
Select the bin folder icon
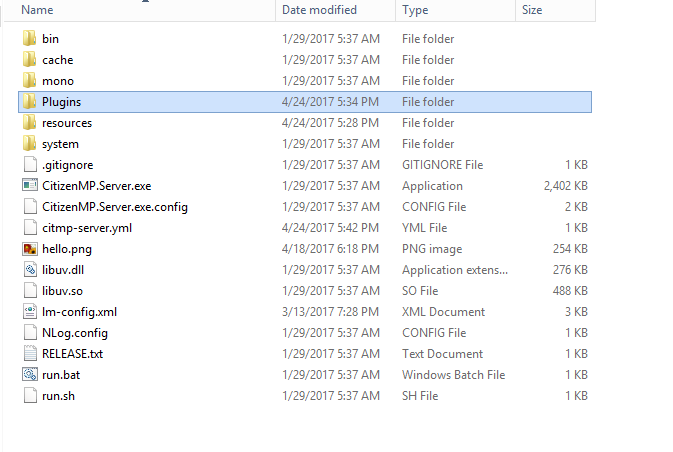coord(30,38)
